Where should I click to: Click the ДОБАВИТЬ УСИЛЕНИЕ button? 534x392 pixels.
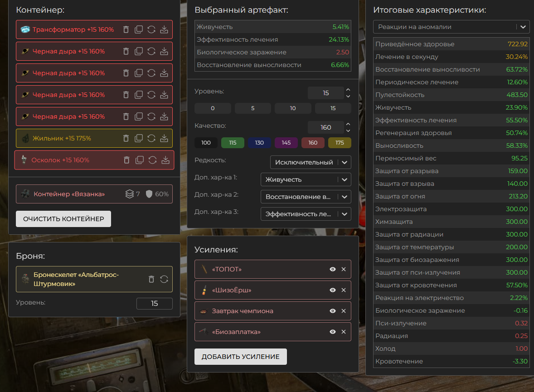(240, 357)
